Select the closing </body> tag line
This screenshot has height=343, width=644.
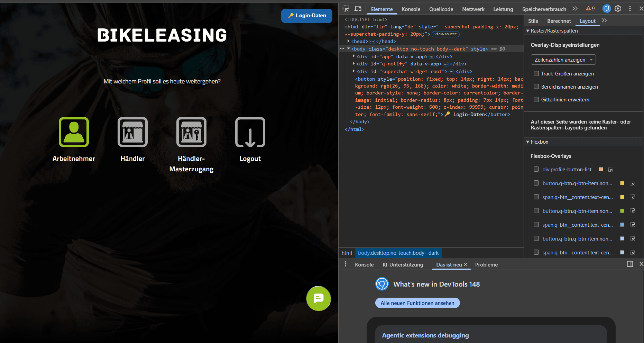point(360,122)
